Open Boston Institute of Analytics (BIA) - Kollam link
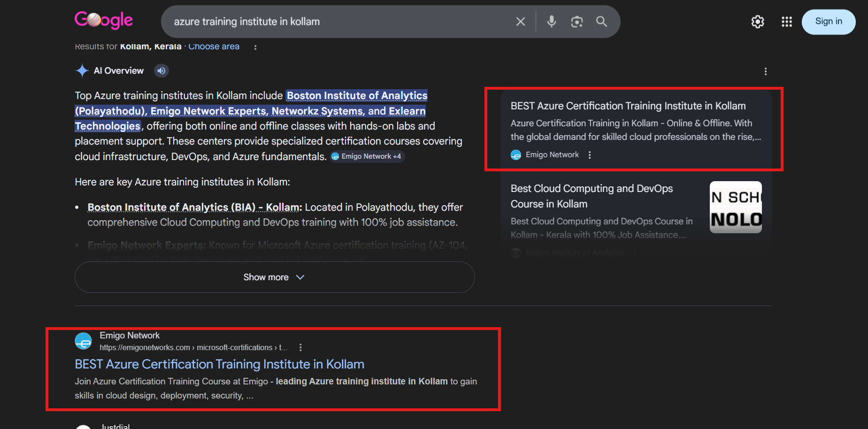The image size is (868, 429). coord(194,207)
